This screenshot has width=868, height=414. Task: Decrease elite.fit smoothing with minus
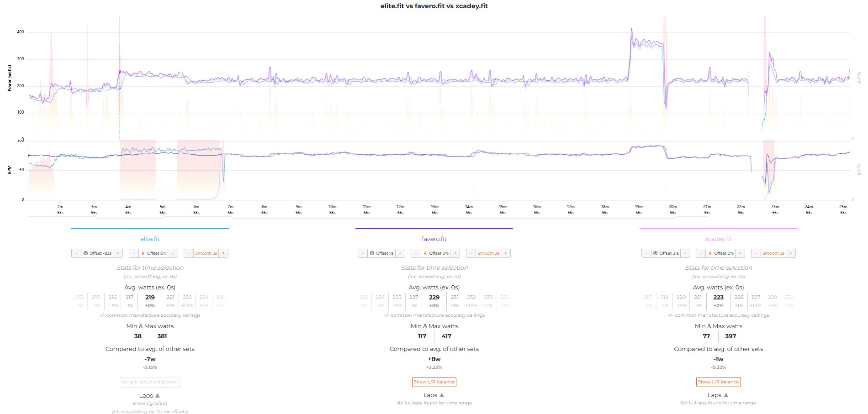(189, 253)
